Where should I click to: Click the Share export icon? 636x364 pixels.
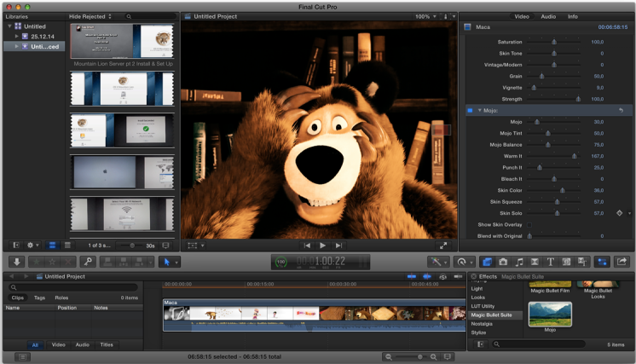[622, 262]
